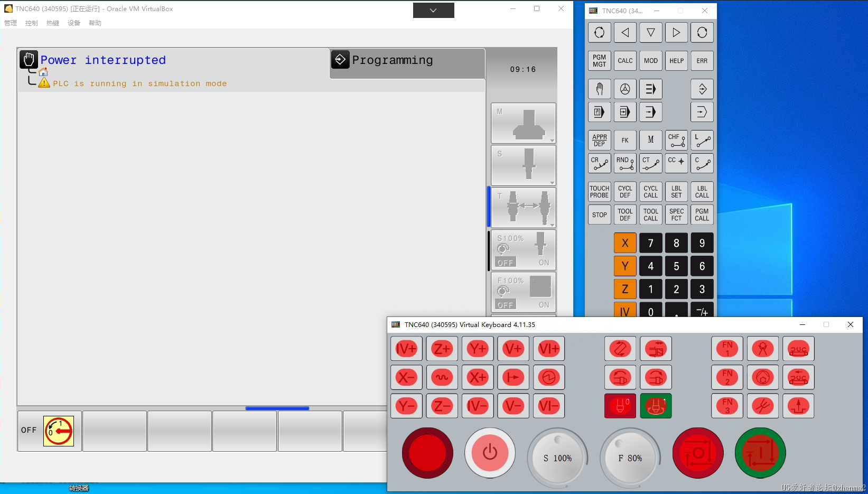Click the red emergency stop button
This screenshot has width=868, height=494.
point(427,453)
